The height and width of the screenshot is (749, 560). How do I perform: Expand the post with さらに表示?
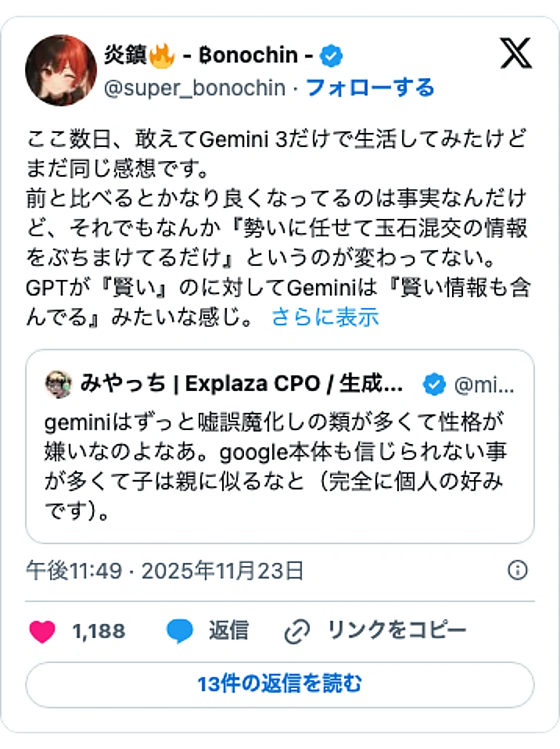click(325, 317)
